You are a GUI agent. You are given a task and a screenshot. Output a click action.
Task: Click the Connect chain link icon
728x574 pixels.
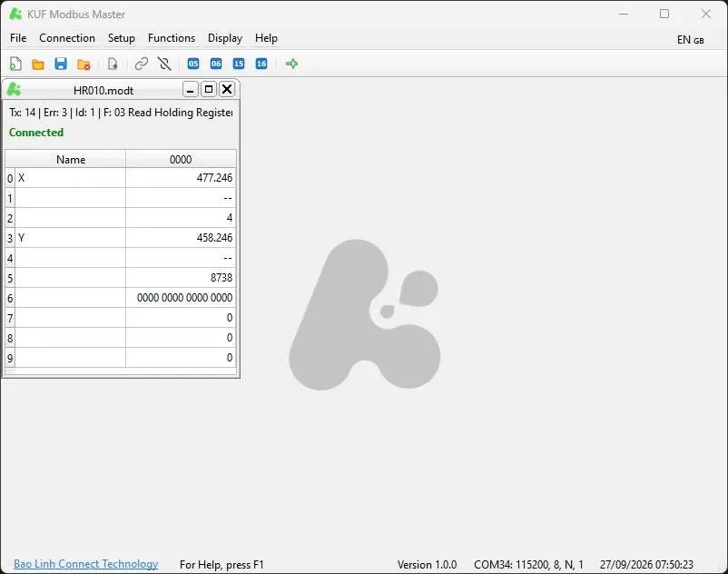click(x=141, y=64)
